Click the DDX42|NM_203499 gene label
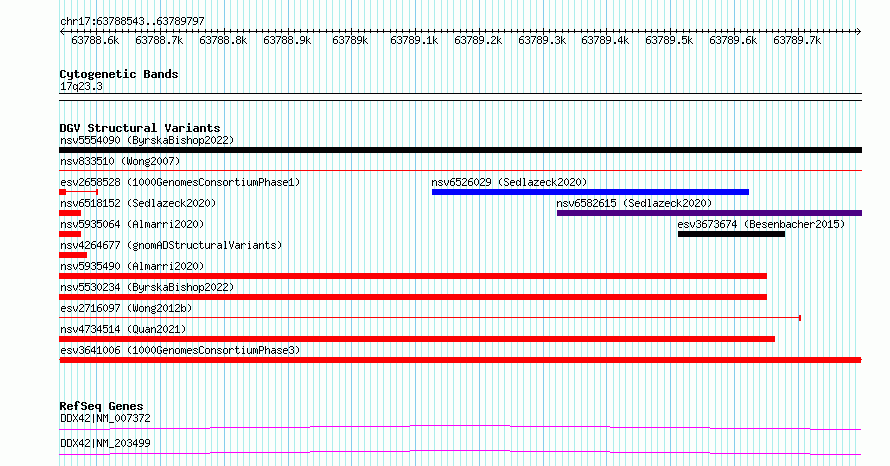 coord(106,443)
